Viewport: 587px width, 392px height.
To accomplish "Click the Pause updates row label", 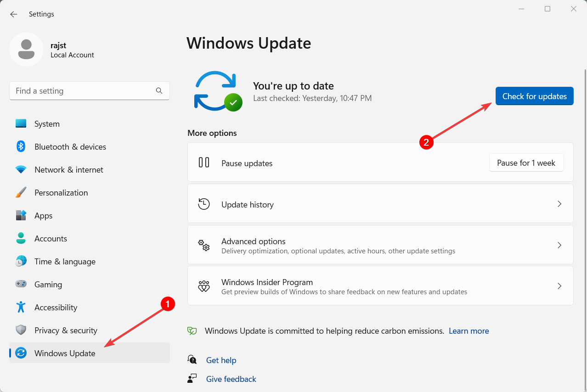I will 247,163.
